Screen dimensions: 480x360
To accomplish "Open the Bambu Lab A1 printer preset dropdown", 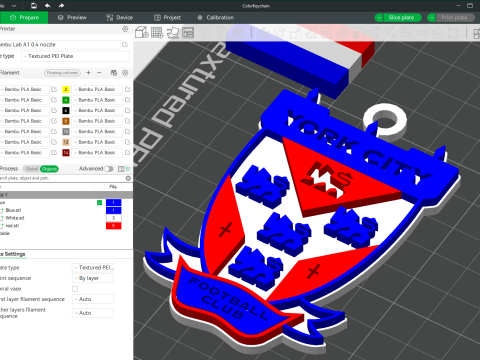I will [x=60, y=44].
